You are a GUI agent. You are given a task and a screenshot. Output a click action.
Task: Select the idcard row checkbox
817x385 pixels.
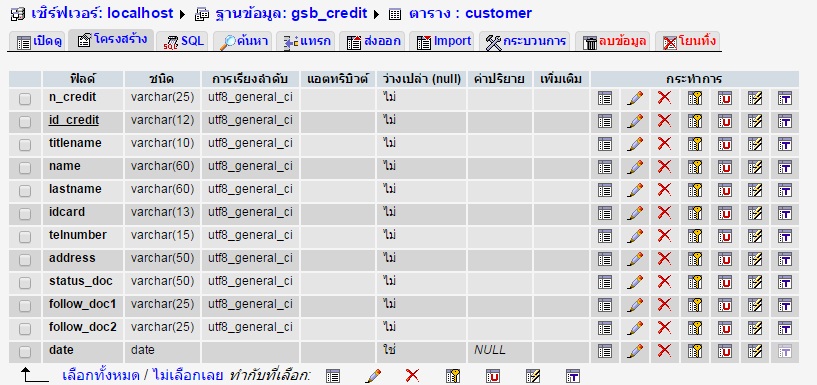25,214
